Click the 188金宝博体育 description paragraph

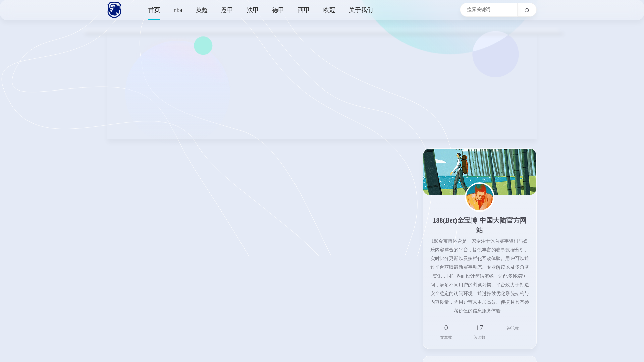click(x=480, y=276)
